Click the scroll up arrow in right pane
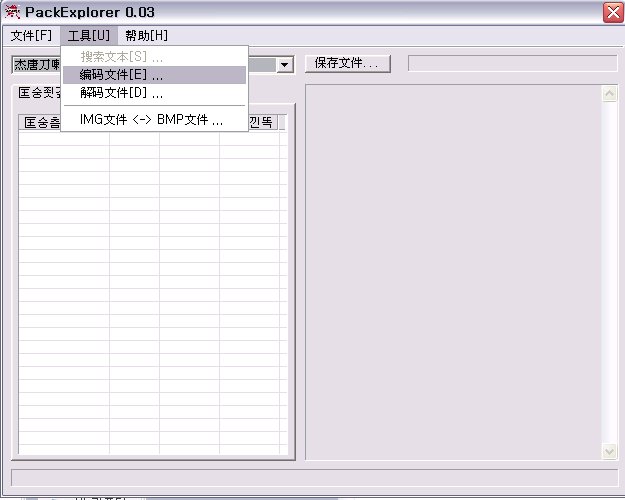625x500 pixels. [x=609, y=94]
